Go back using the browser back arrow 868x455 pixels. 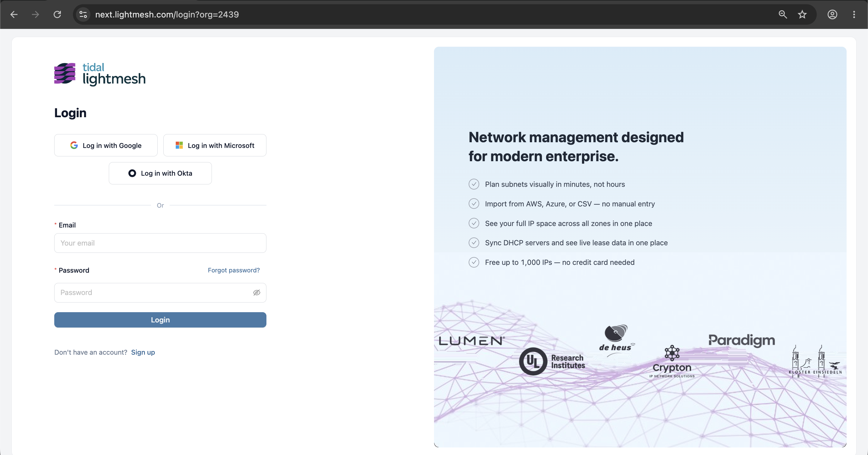pyautogui.click(x=14, y=14)
